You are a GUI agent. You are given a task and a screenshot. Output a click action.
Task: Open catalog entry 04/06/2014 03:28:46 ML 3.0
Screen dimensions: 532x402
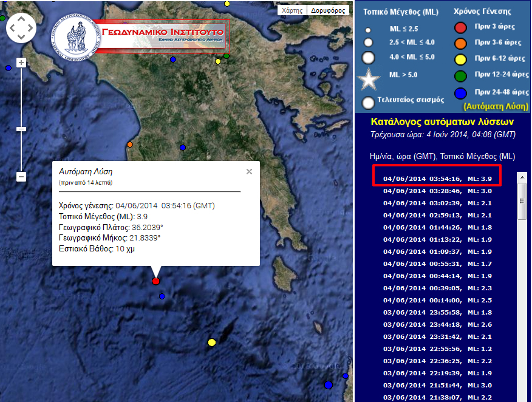point(437,191)
